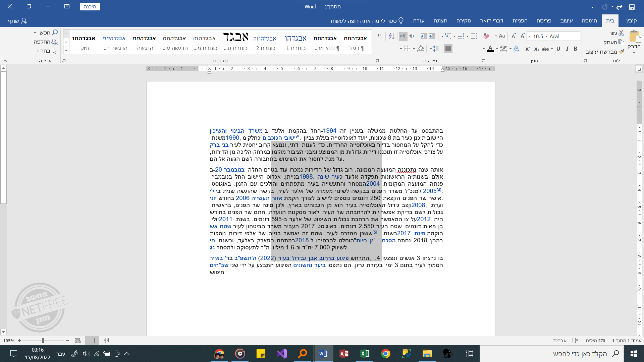Viewport: 644px width, 362px height.
Task: Switch to the הוספה (Insert) tab
Action: point(589,21)
